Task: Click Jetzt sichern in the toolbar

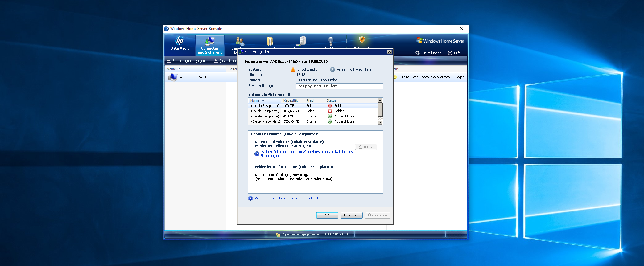Action: [226, 61]
